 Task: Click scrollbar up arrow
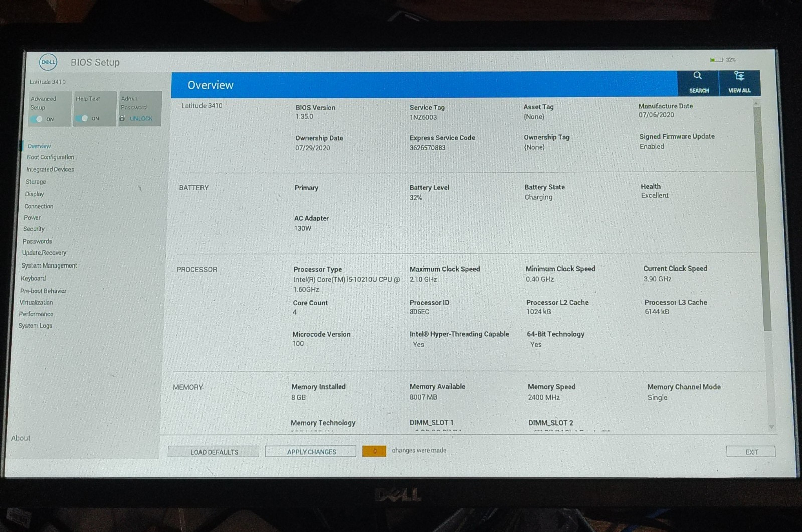click(757, 103)
